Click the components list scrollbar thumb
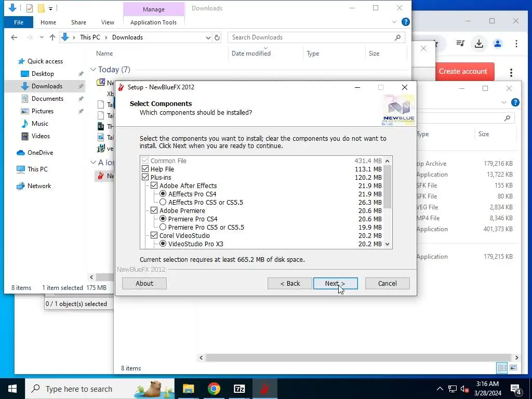 point(387,187)
